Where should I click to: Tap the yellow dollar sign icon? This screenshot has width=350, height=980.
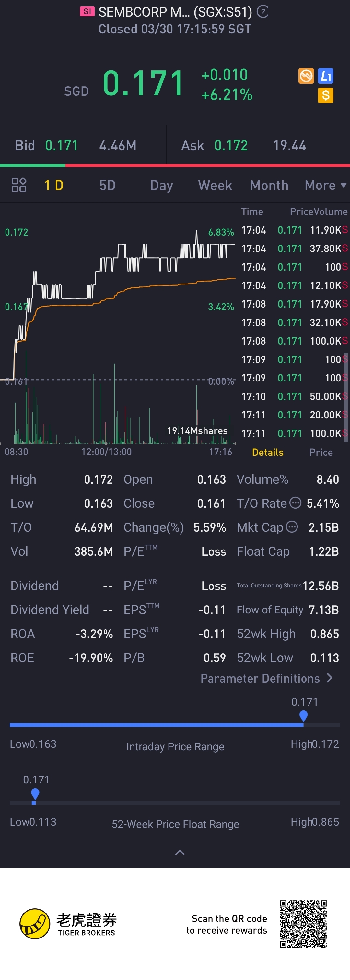326,95
